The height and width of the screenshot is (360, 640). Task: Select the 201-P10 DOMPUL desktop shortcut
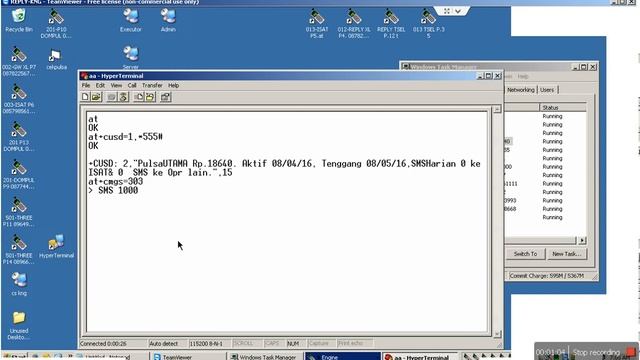tap(56, 23)
